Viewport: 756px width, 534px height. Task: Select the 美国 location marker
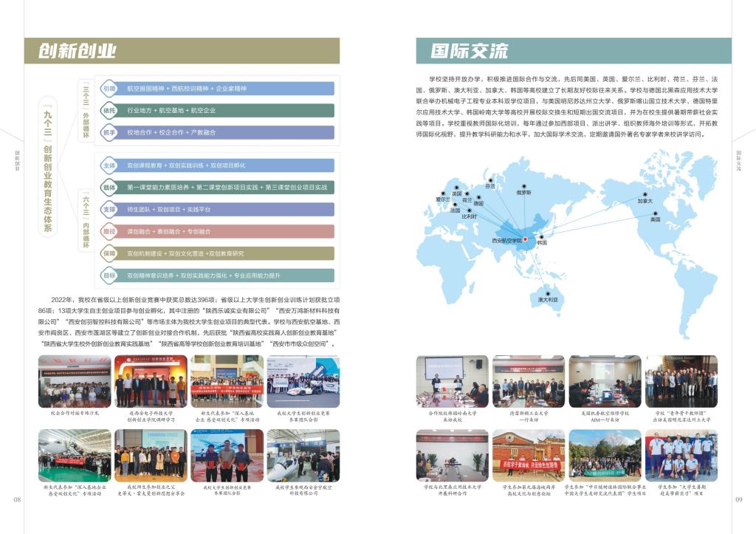[656, 213]
